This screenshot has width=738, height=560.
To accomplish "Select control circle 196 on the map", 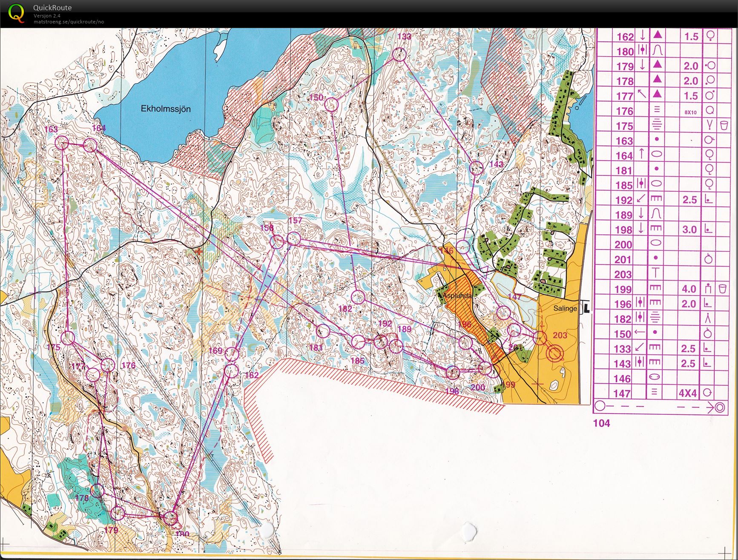I will 466,342.
